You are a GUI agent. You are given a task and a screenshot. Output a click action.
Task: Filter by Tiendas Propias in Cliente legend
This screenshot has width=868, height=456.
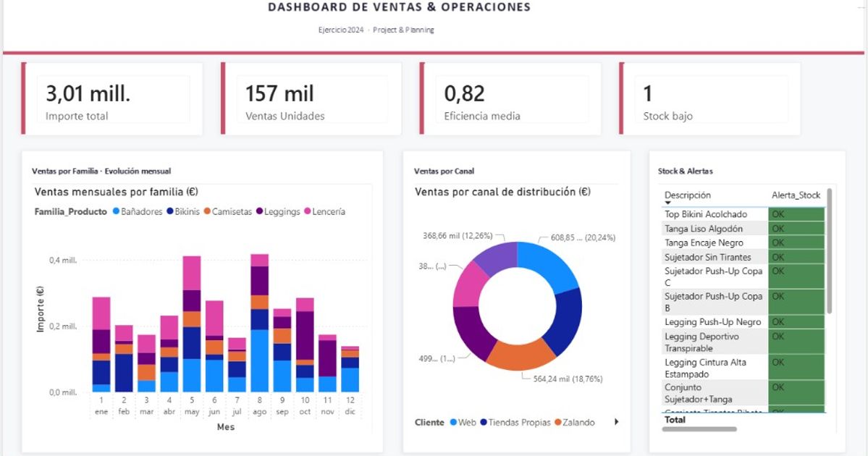pos(515,422)
